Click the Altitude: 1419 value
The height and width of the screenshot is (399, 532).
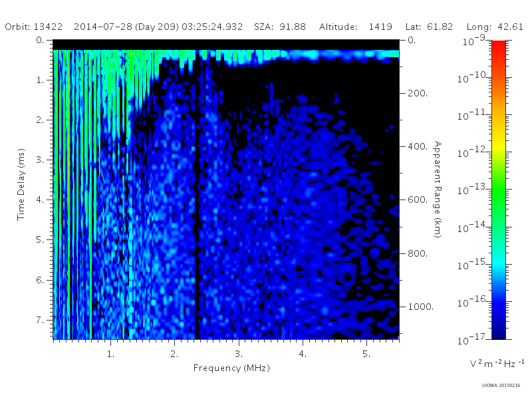[356, 27]
